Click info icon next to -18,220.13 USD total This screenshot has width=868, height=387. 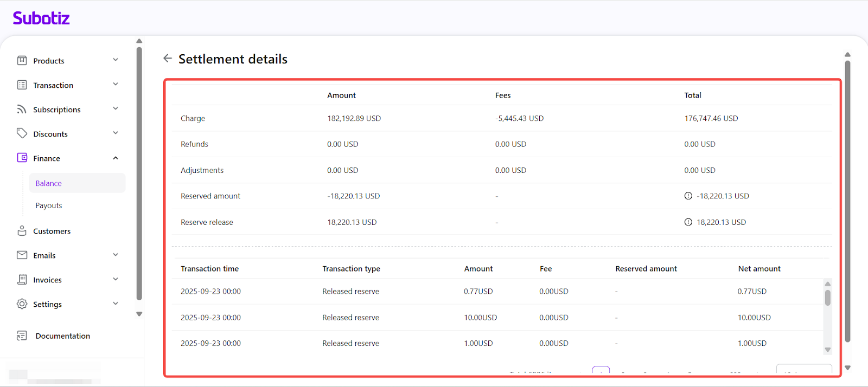pos(688,196)
